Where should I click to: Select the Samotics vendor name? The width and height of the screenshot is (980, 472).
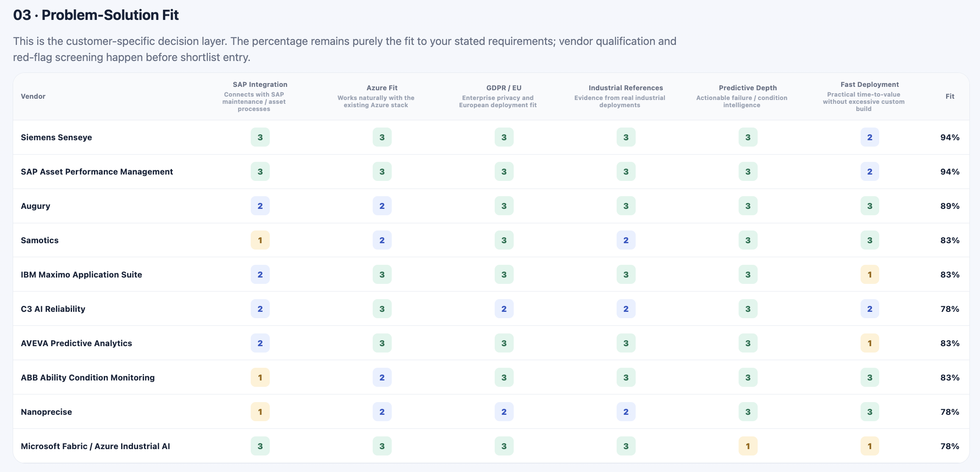coord(40,240)
